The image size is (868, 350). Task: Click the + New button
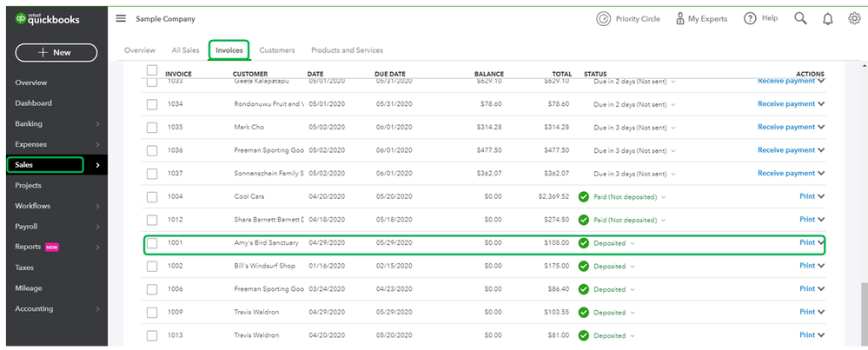(x=56, y=52)
